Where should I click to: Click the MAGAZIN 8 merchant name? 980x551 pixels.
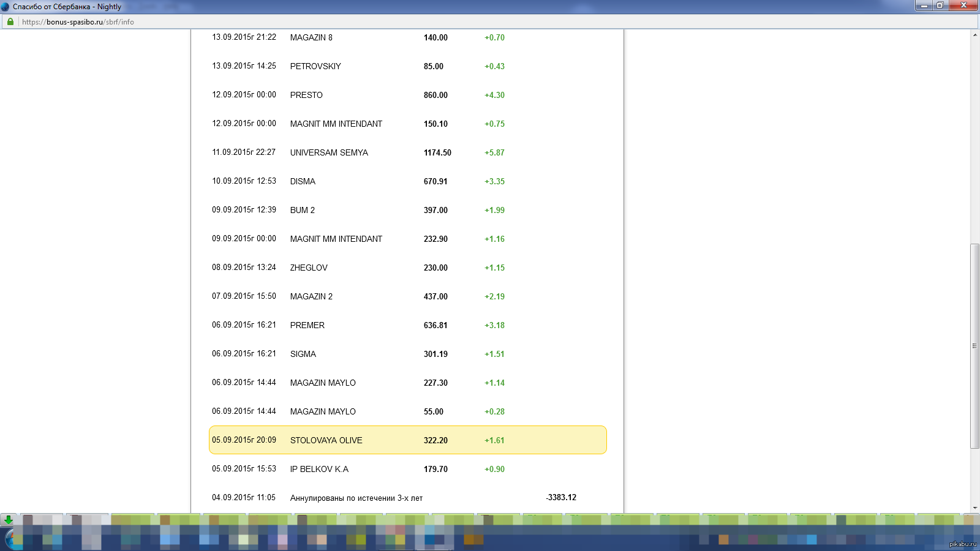coord(311,37)
